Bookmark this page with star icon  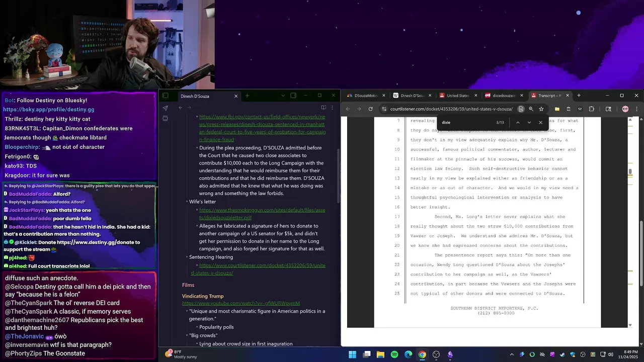pos(541,109)
